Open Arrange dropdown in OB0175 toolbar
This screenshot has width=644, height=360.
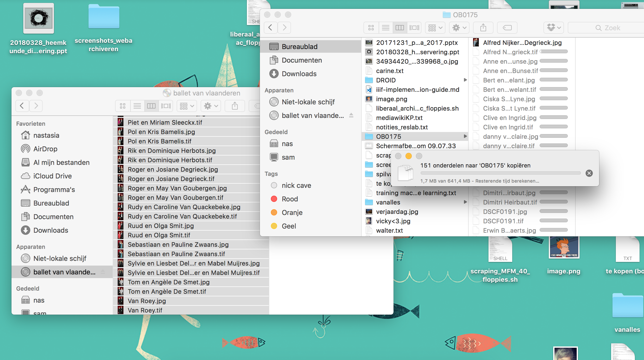[x=435, y=28]
